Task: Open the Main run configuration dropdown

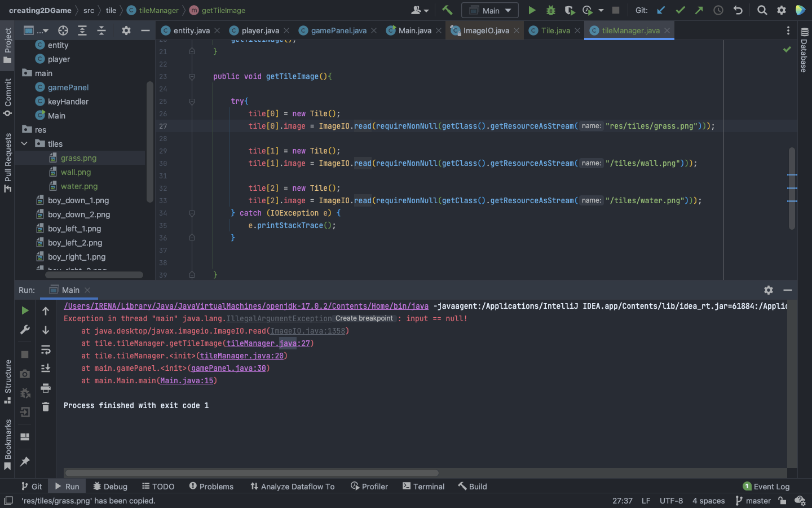Action: (x=489, y=10)
